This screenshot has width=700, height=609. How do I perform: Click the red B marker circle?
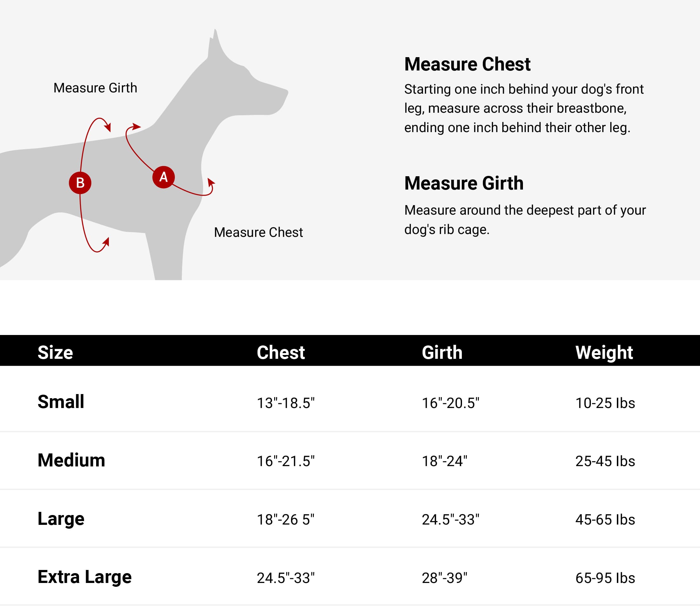pos(80,183)
